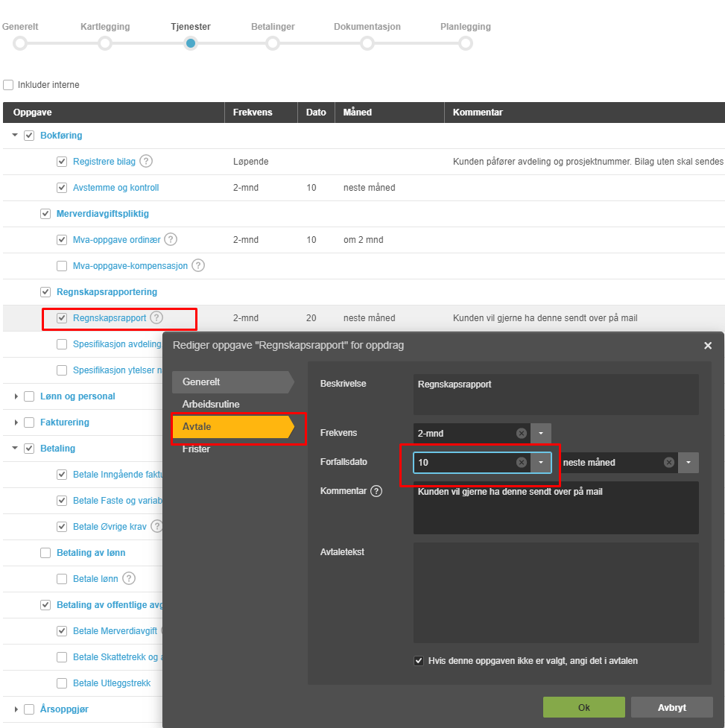The width and height of the screenshot is (725, 728).
Task: Click the Tjenester step circle marker
Action: 190,43
